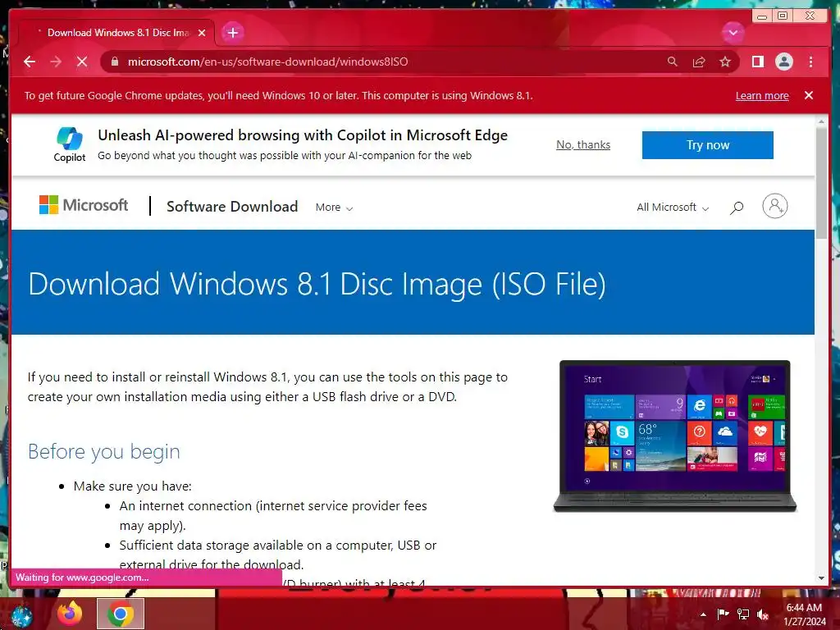Select the Download Windows 8.1 Disc Image tab
Image resolution: width=840 pixels, height=630 pixels.
click(117, 33)
